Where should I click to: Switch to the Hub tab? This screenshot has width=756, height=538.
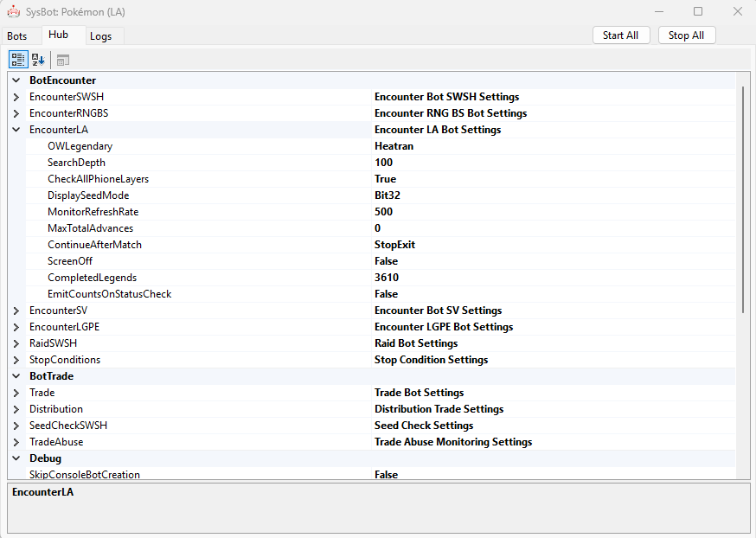pos(58,35)
